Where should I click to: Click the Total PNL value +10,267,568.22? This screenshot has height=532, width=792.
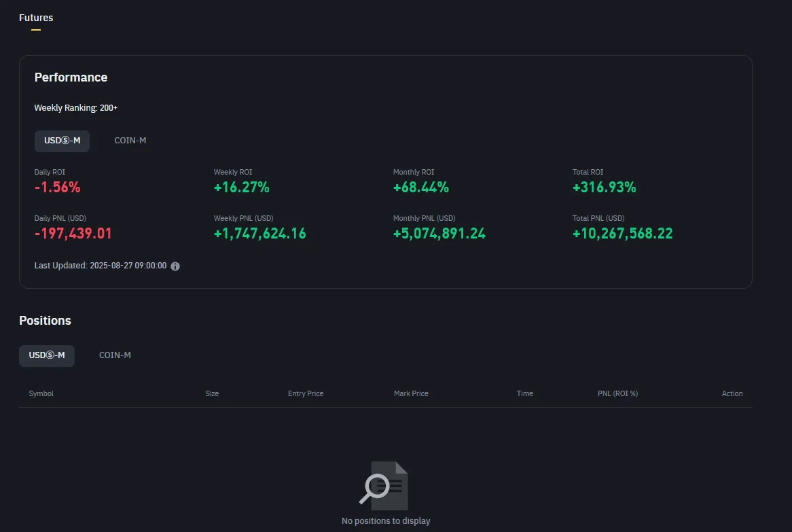[623, 234]
